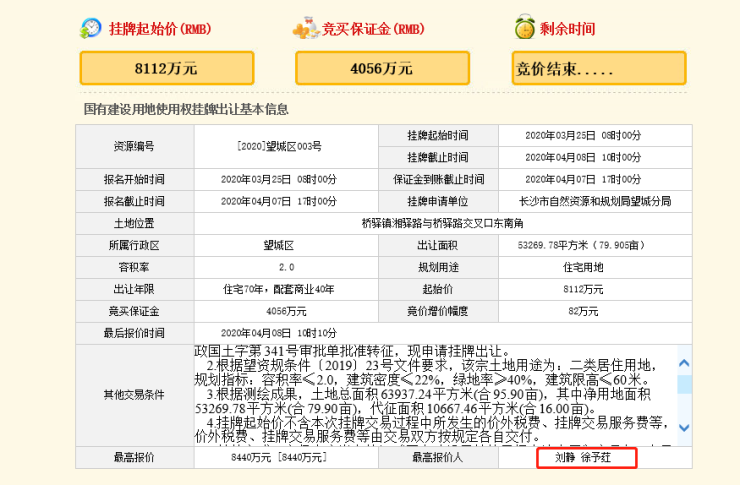Image resolution: width=740 pixels, height=485 pixels.
Task: Click the 8112万元 starting price box
Action: click(167, 68)
